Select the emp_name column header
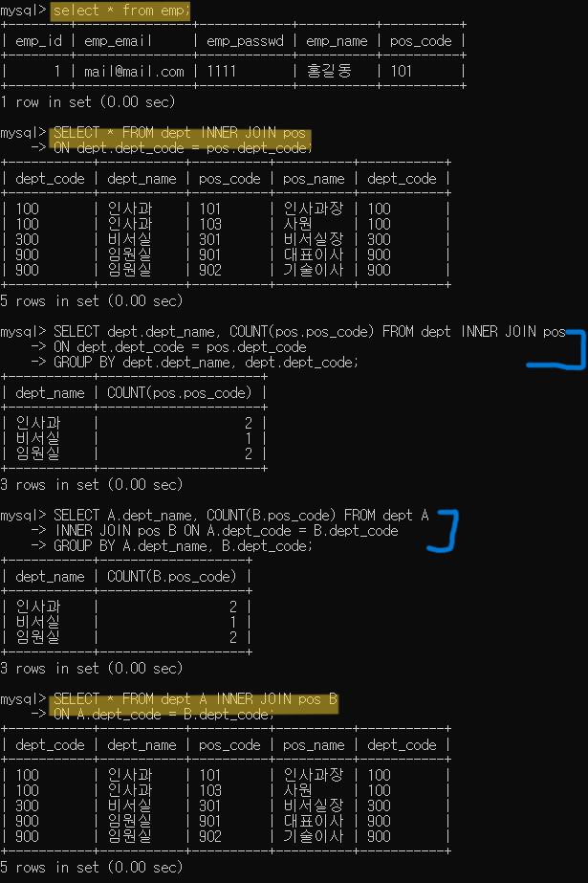Viewport: 588px width, 883px height. [337, 41]
